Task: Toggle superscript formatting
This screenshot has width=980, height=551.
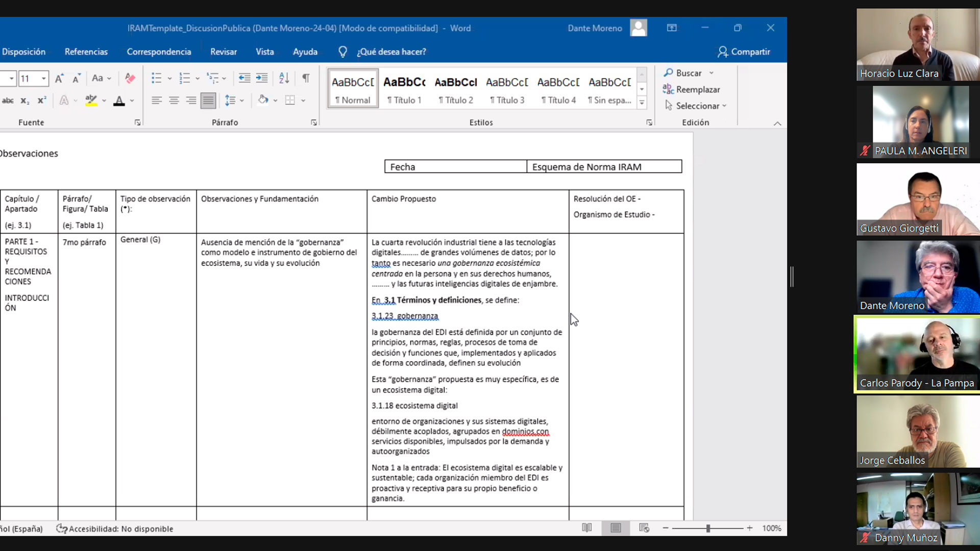Action: [x=42, y=100]
